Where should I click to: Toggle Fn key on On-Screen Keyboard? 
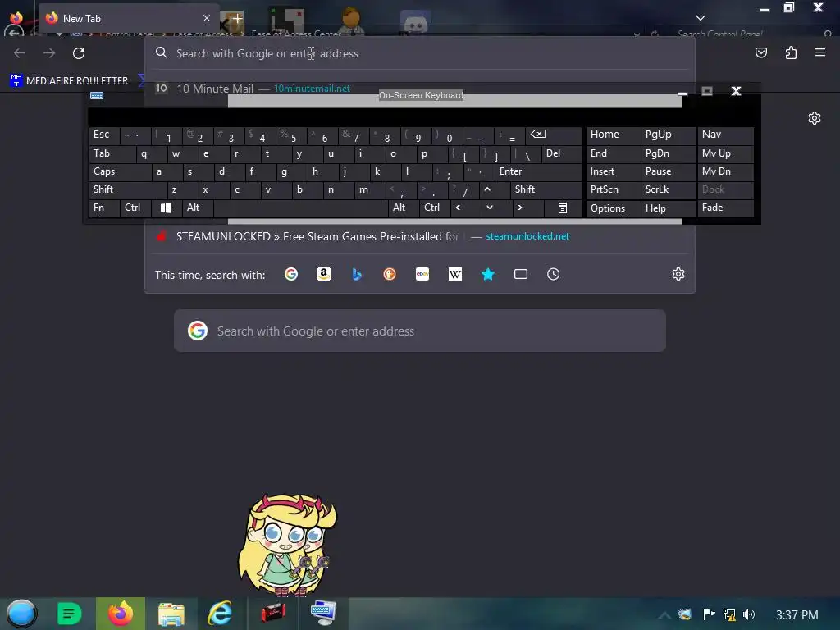pyautogui.click(x=104, y=208)
